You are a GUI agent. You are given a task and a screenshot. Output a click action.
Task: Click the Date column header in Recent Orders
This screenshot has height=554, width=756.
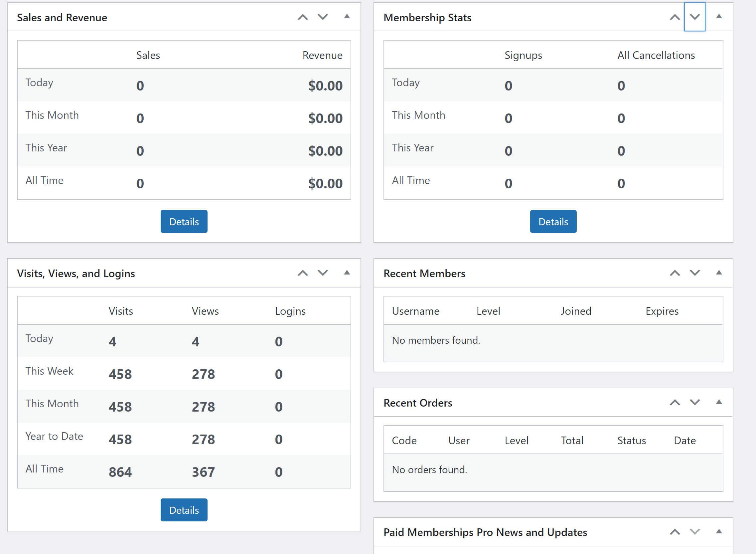(x=684, y=441)
